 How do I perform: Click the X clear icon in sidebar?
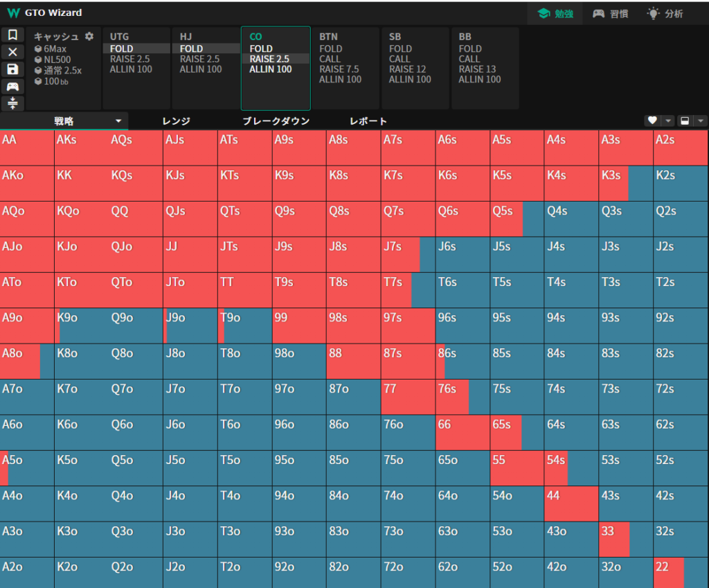click(x=12, y=53)
